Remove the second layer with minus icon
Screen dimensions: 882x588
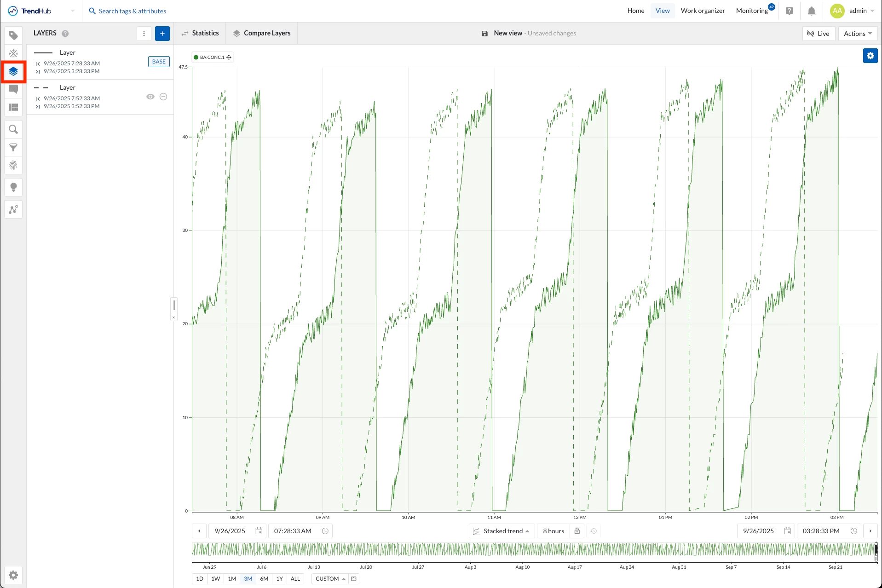pos(163,97)
